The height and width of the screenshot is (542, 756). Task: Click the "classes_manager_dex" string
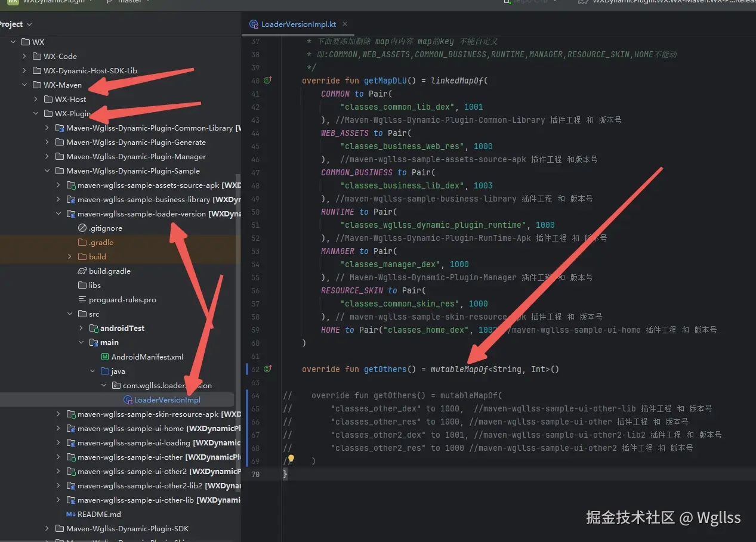(390, 264)
